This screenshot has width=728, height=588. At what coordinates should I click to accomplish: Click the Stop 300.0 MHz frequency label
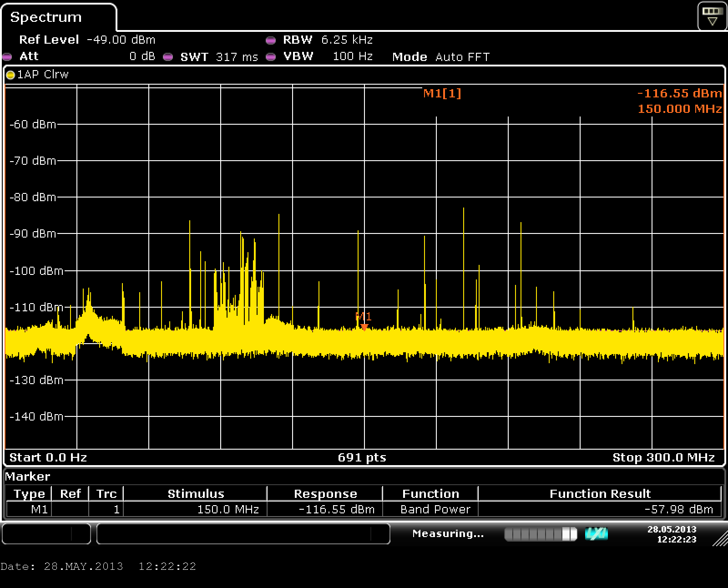pyautogui.click(x=663, y=457)
